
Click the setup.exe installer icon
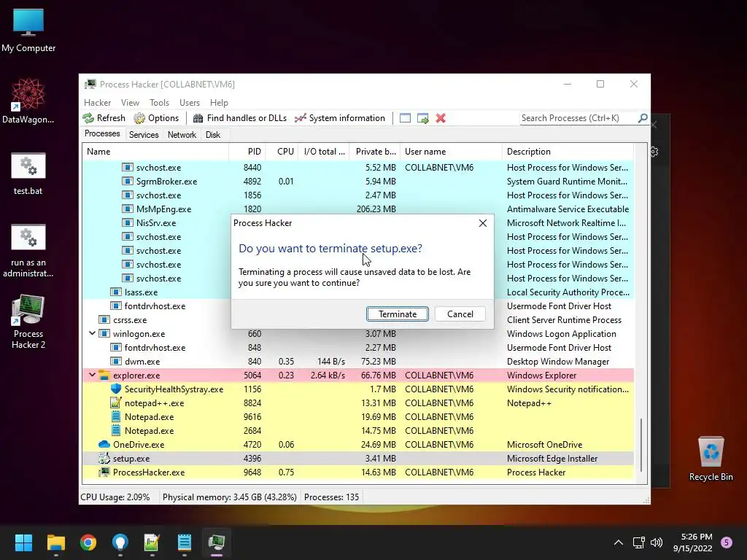click(x=104, y=459)
